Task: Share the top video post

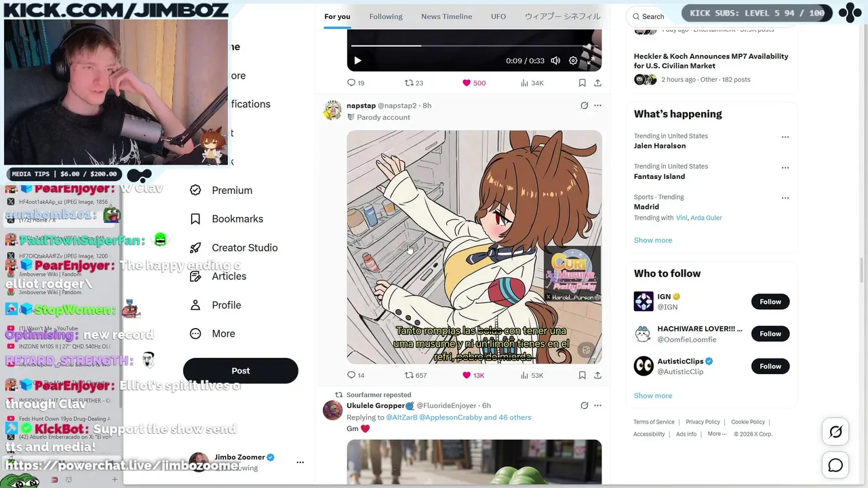Action: [x=597, y=83]
